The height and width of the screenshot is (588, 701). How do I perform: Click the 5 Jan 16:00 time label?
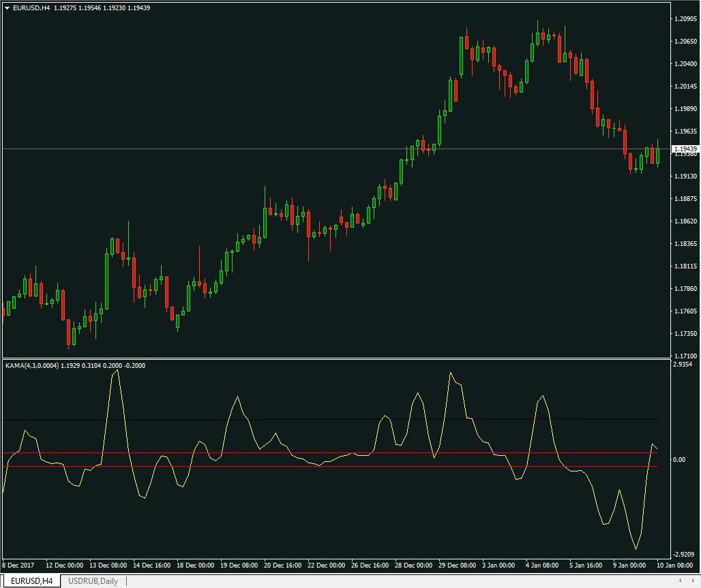tap(586, 566)
